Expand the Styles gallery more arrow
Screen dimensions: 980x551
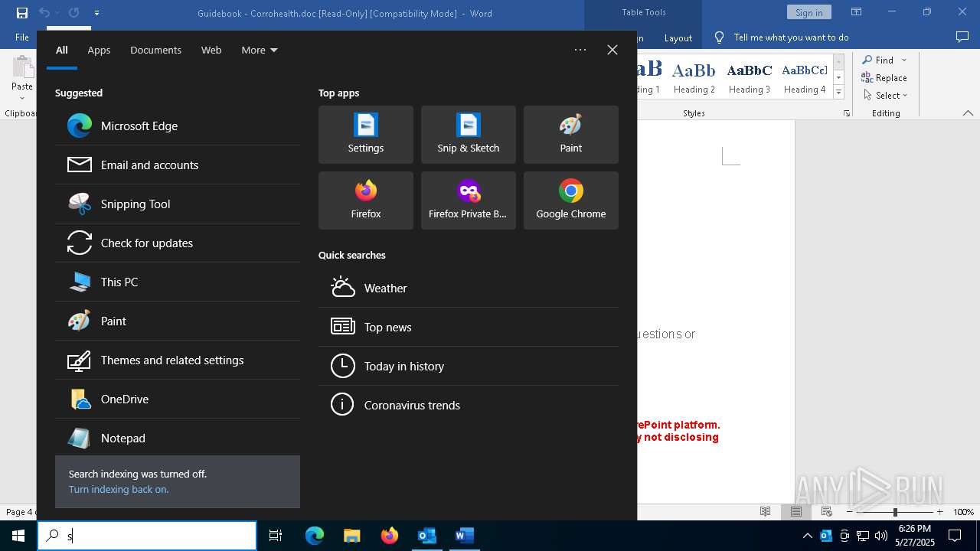[838, 93]
